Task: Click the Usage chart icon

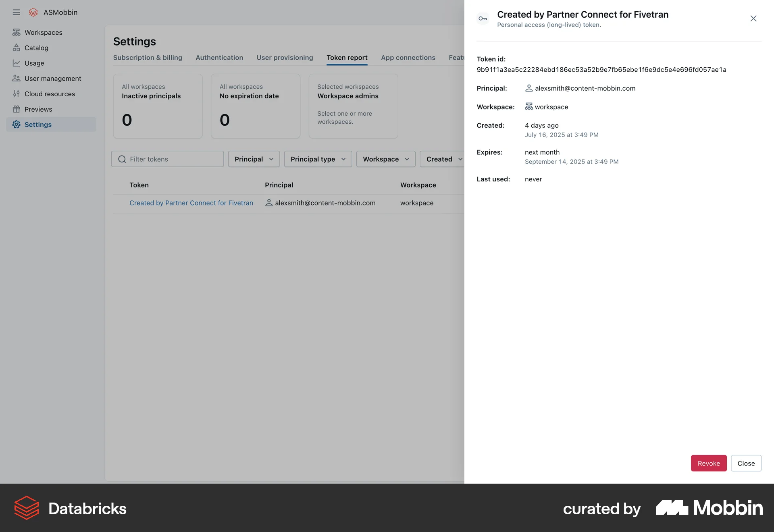Action: 17,63
